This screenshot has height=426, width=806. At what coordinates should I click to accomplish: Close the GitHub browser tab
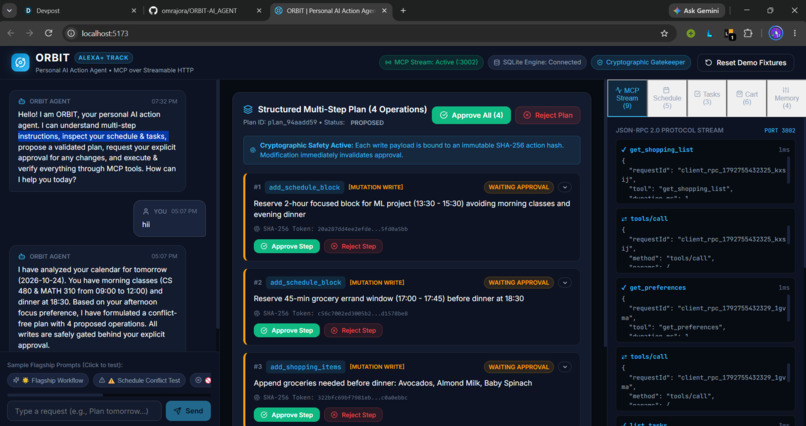pyautogui.click(x=259, y=10)
